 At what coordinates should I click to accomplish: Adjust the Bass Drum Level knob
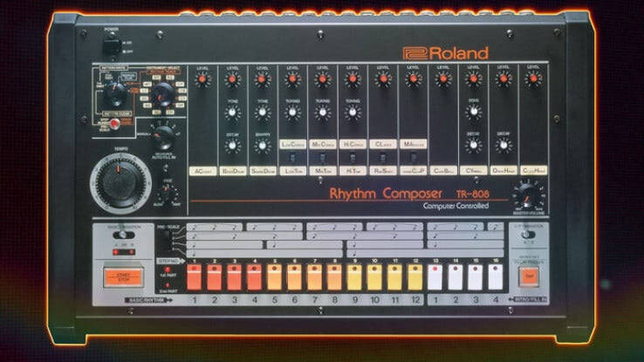[232, 79]
